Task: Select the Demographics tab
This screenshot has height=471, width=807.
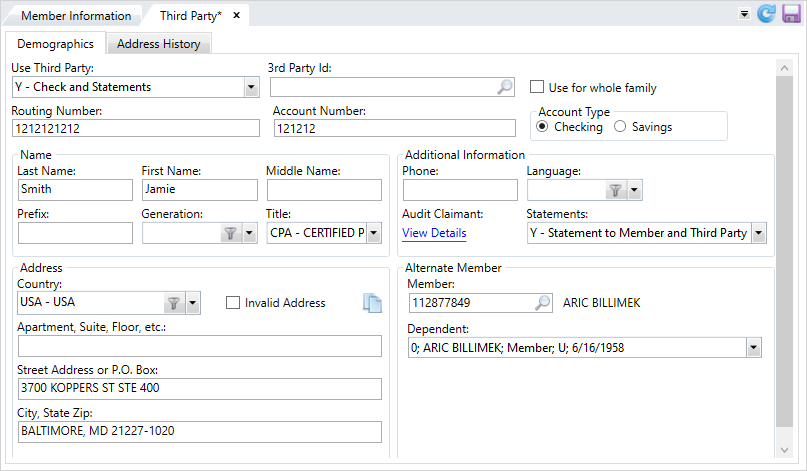Action: (56, 44)
